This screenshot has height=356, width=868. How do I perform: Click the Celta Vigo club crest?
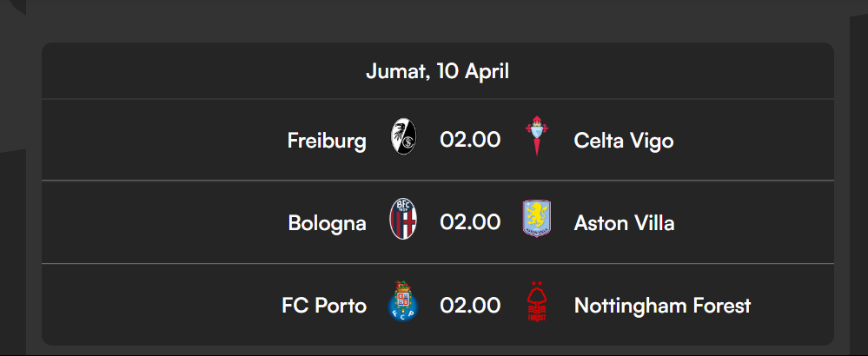(x=537, y=137)
